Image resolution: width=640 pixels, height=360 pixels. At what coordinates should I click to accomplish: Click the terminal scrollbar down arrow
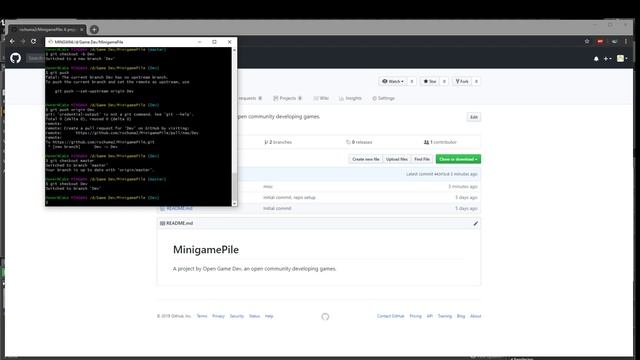[234, 203]
